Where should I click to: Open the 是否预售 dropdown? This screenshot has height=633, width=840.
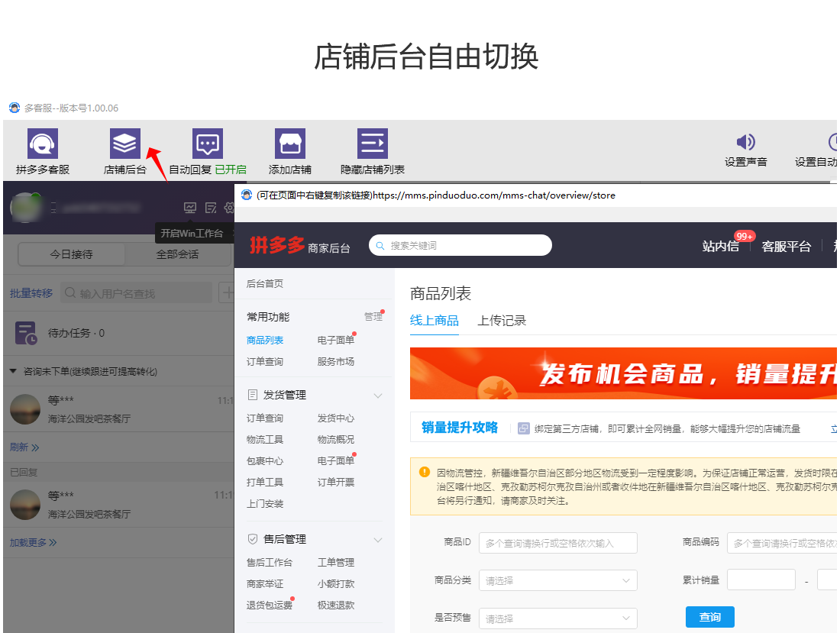pos(557,618)
